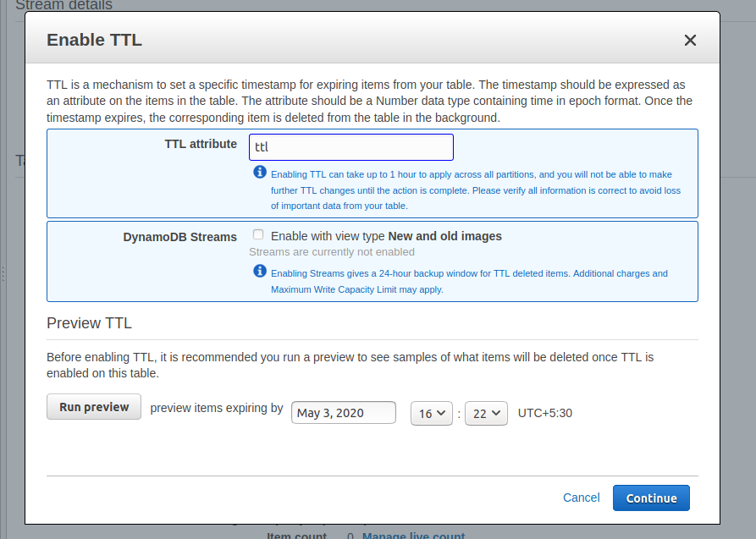Enable DynamoDB Streams with New and old images

[x=257, y=234]
